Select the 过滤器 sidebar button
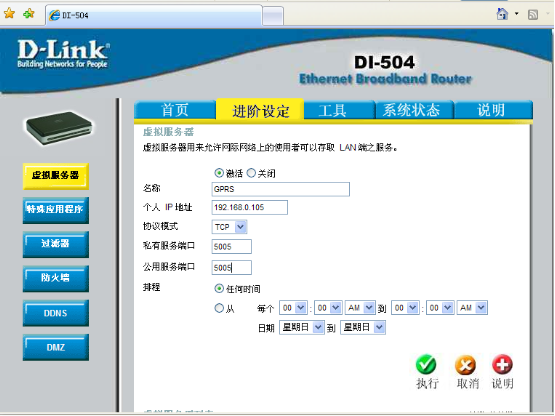 56,244
